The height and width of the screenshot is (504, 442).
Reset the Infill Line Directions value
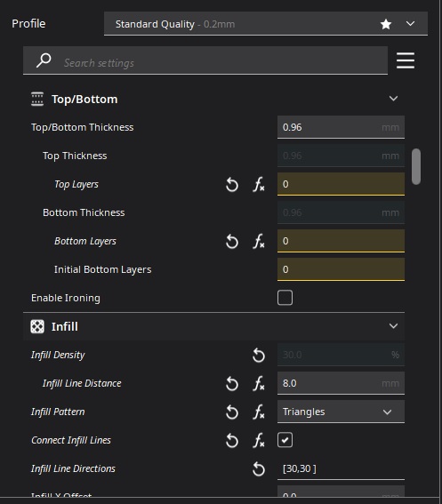[259, 469]
